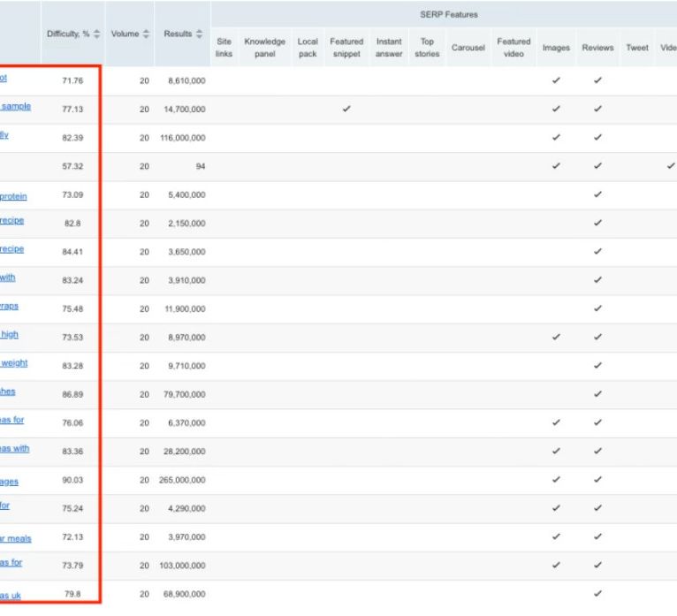Click the 90.03 difficulty value cell
677x616 pixels.
tap(72, 480)
